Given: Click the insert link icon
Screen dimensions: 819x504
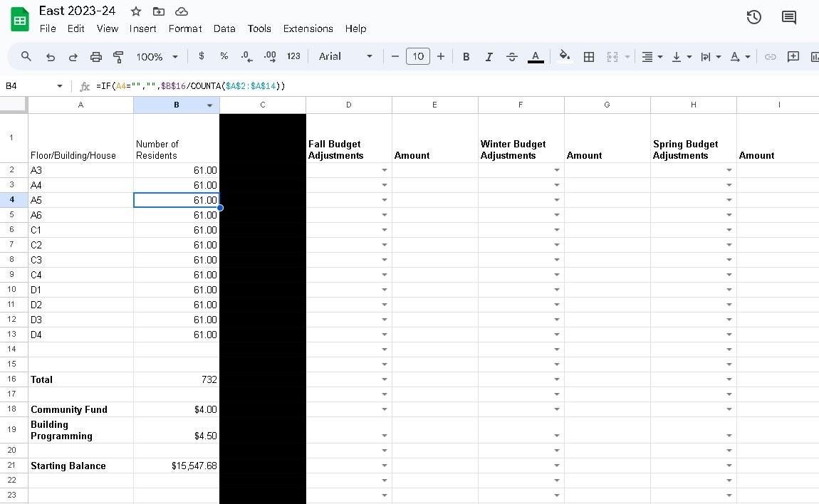Looking at the screenshot, I should click(x=770, y=56).
